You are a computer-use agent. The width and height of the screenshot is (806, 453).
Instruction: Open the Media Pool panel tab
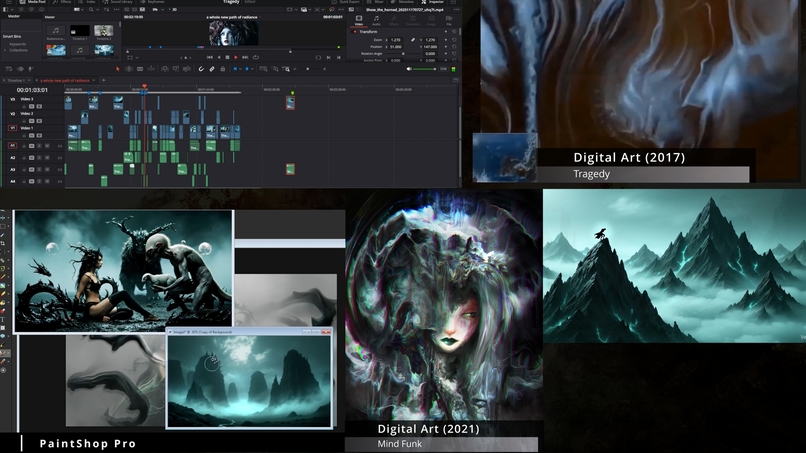[32, 2]
